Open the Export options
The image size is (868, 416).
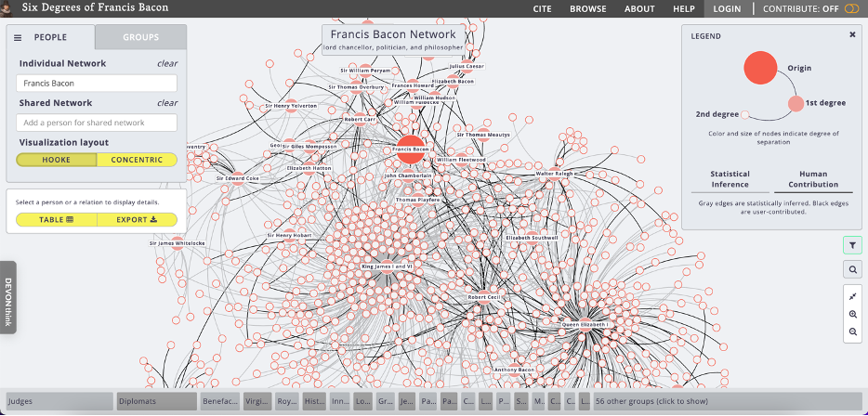pos(137,220)
